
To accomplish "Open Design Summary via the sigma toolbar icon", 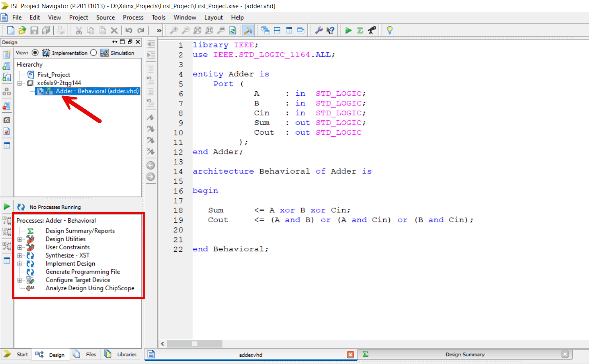I will tap(359, 30).
